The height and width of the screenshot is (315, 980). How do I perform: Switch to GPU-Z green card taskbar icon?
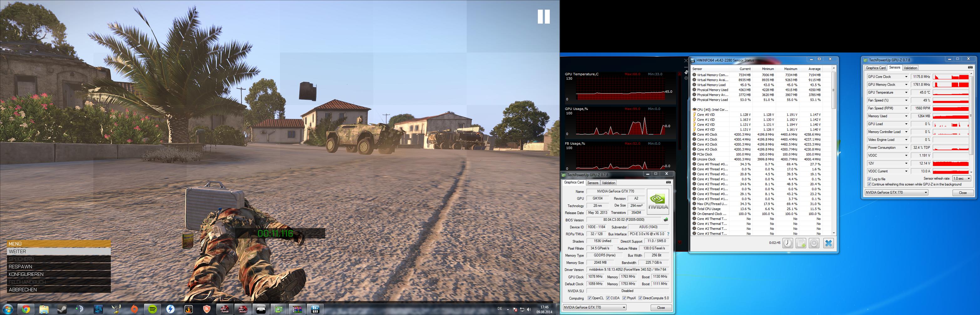pyautogui.click(x=279, y=309)
